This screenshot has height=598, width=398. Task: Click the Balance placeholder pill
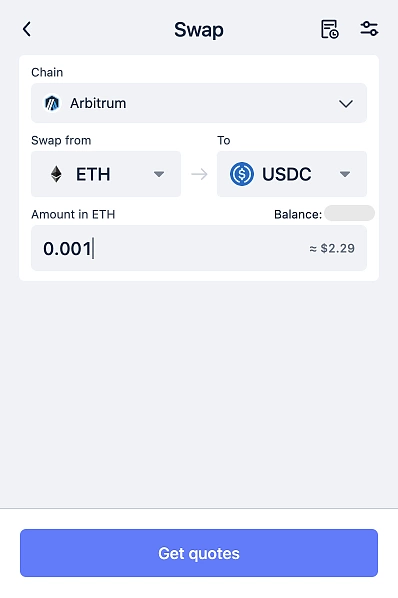pyautogui.click(x=350, y=213)
